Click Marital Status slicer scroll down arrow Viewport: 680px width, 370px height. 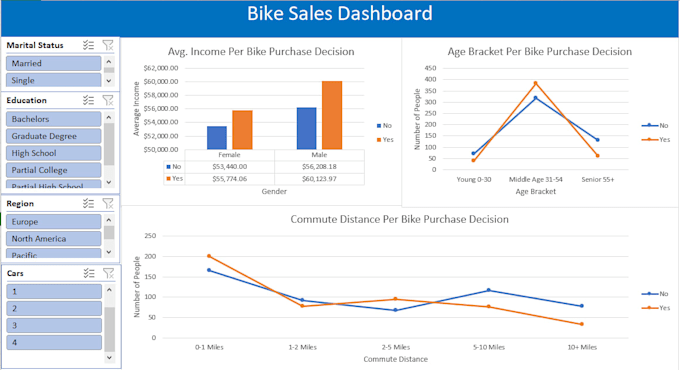point(109,81)
